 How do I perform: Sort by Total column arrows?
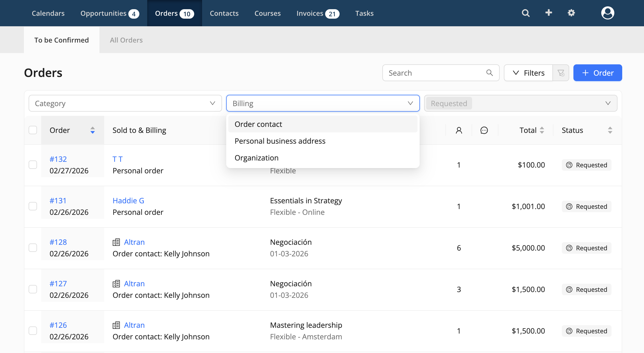(x=542, y=130)
